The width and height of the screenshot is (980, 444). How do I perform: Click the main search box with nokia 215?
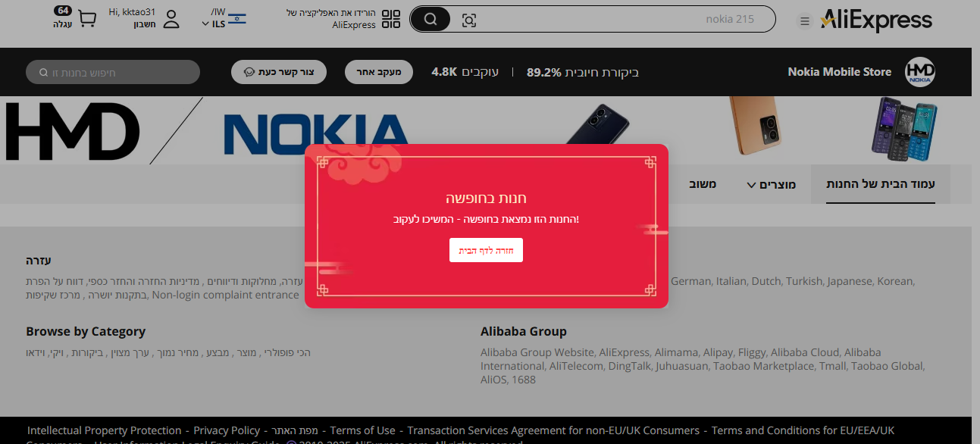(x=622, y=19)
